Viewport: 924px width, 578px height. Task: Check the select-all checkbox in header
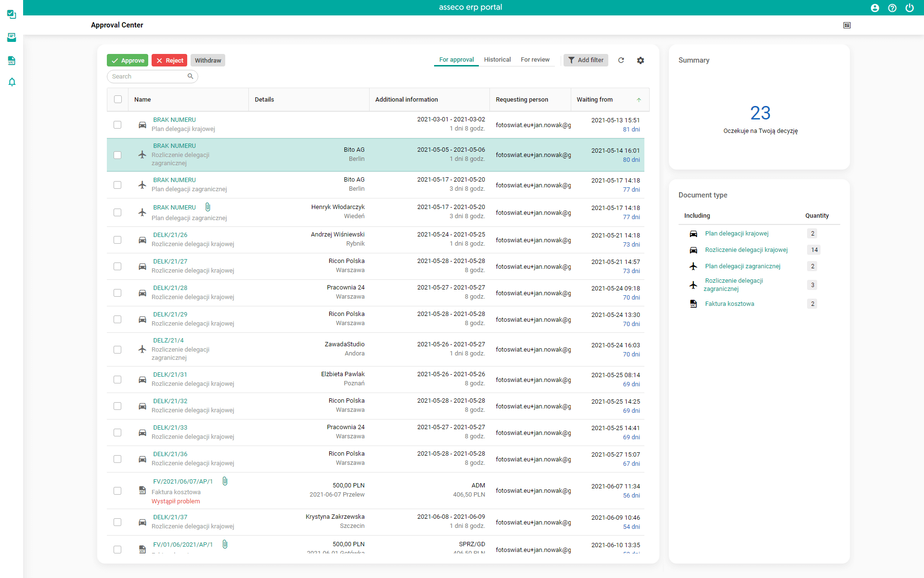(x=118, y=99)
